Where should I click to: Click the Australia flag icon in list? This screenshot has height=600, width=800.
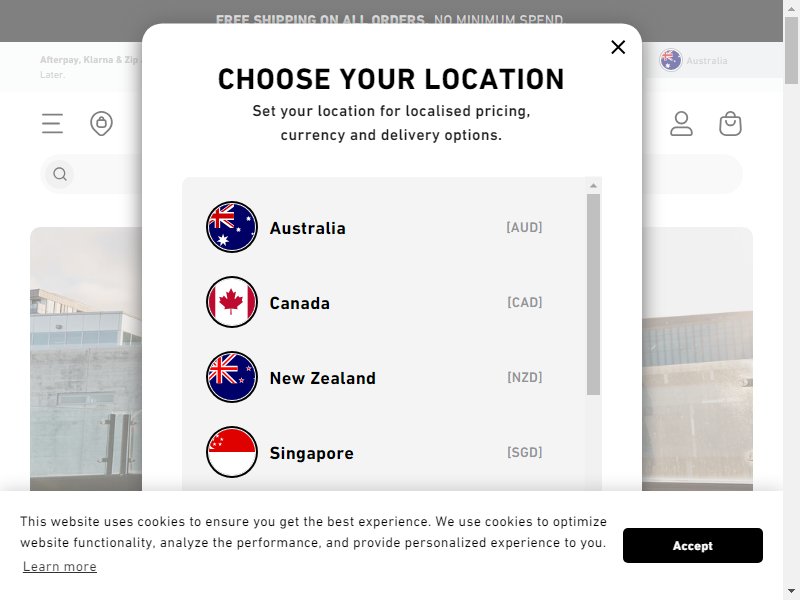[232, 227]
